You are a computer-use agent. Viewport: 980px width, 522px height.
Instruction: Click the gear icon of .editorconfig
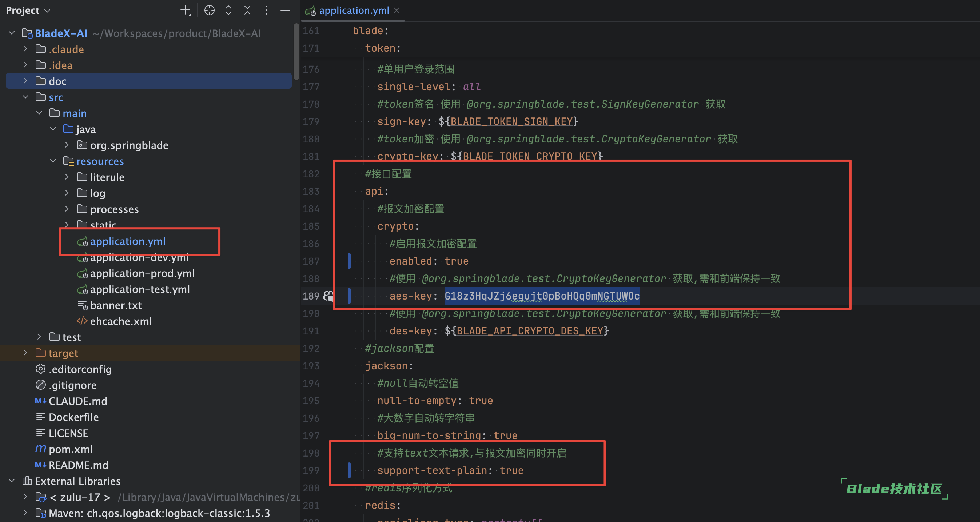point(41,369)
